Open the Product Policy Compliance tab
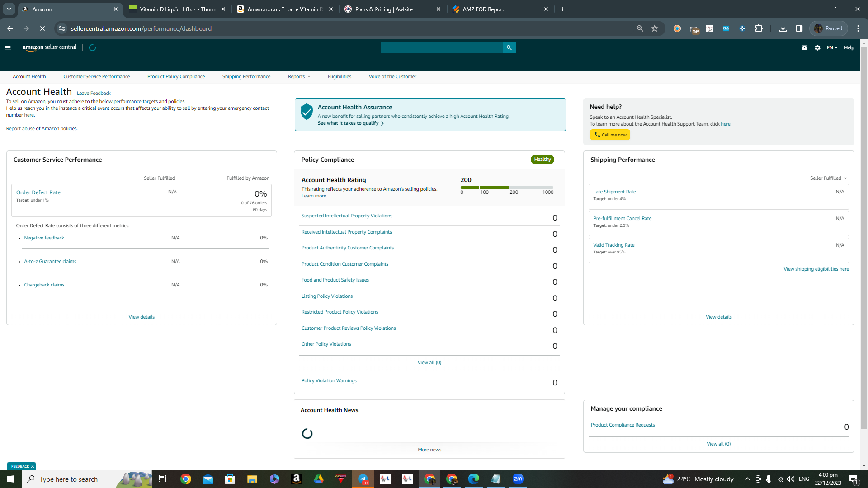Screen dimensions: 868x488 [x=176, y=76]
